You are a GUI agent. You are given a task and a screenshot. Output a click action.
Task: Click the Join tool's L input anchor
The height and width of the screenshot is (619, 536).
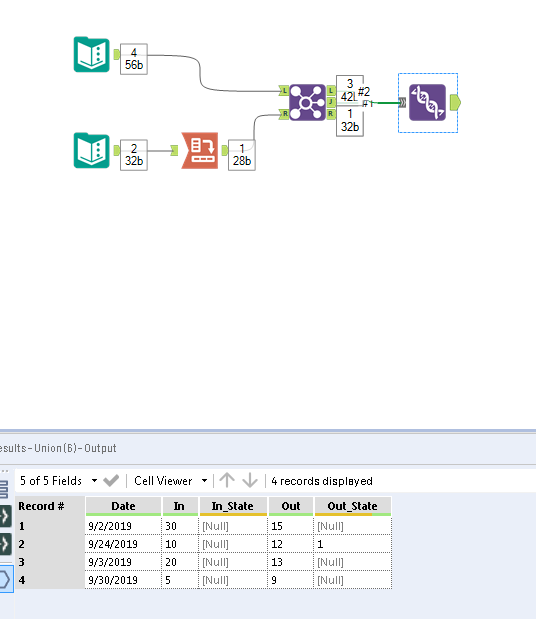tap(284, 91)
